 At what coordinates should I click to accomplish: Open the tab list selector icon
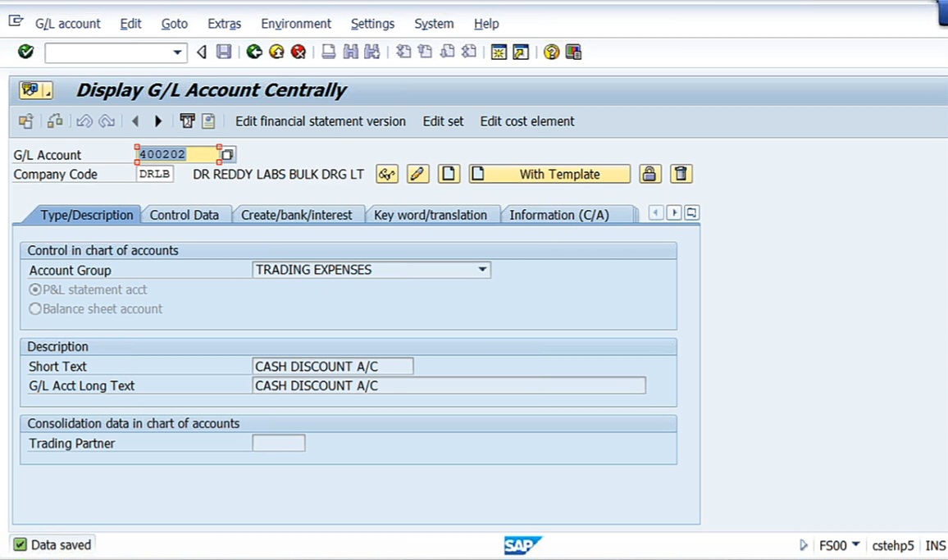pyautogui.click(x=692, y=213)
